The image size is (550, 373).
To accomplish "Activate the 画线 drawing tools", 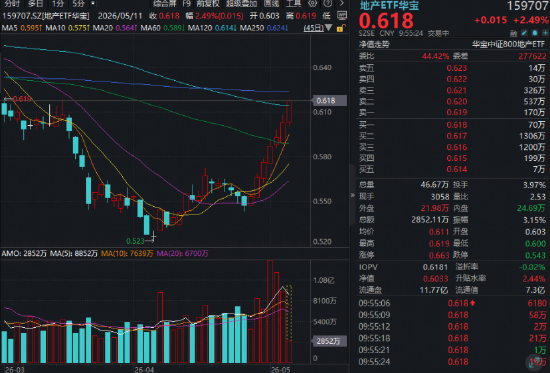I will [271, 4].
